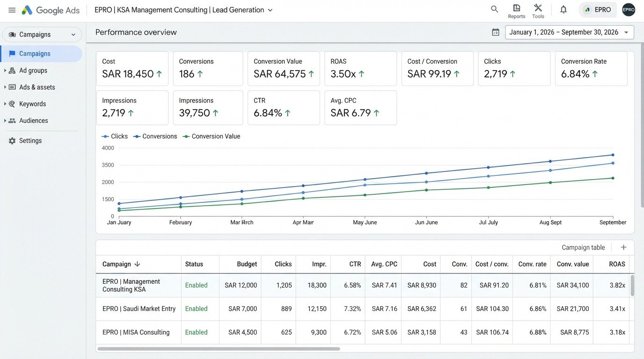Screen dimensions: 644x359
Task: Open the EPRO | Saudi Market Entry campaign
Action: coord(139,309)
